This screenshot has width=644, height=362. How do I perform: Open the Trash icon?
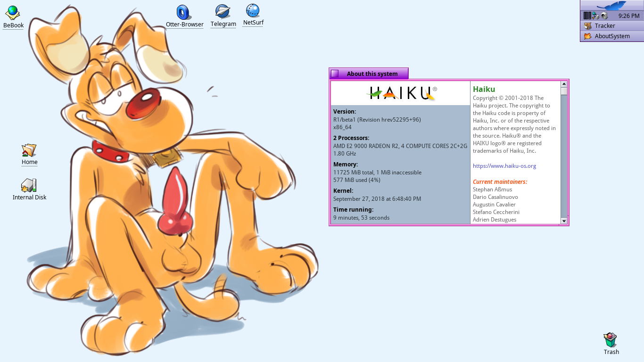(611, 340)
